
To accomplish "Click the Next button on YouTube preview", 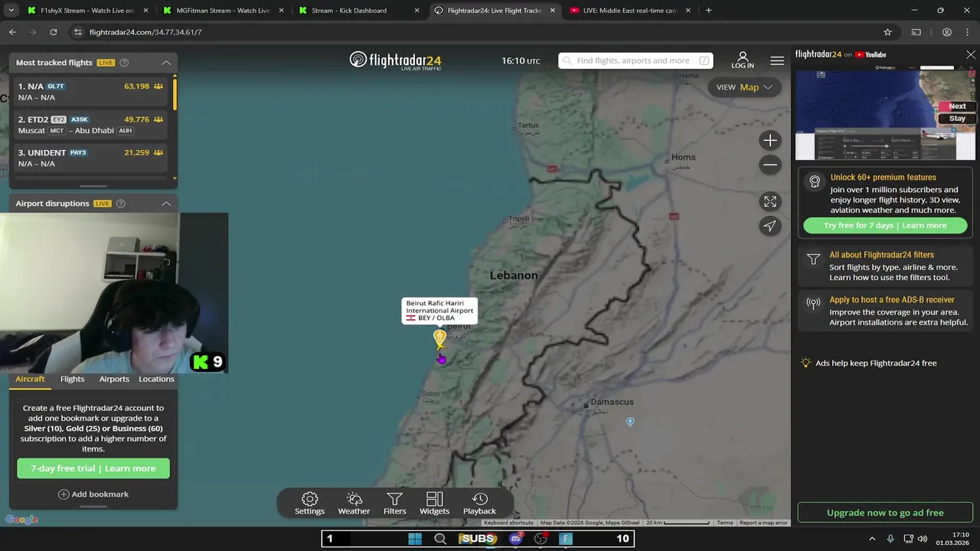I will click(x=957, y=106).
